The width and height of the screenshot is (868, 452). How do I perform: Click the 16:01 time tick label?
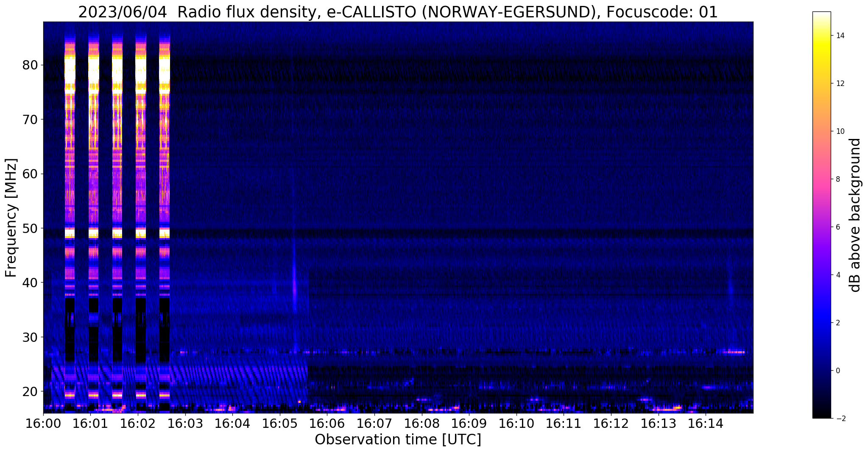click(91, 423)
